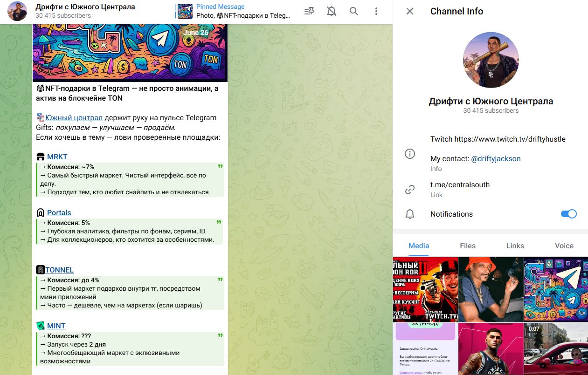Click the Notifications bell icon
This screenshot has height=375, width=588.
[410, 214]
